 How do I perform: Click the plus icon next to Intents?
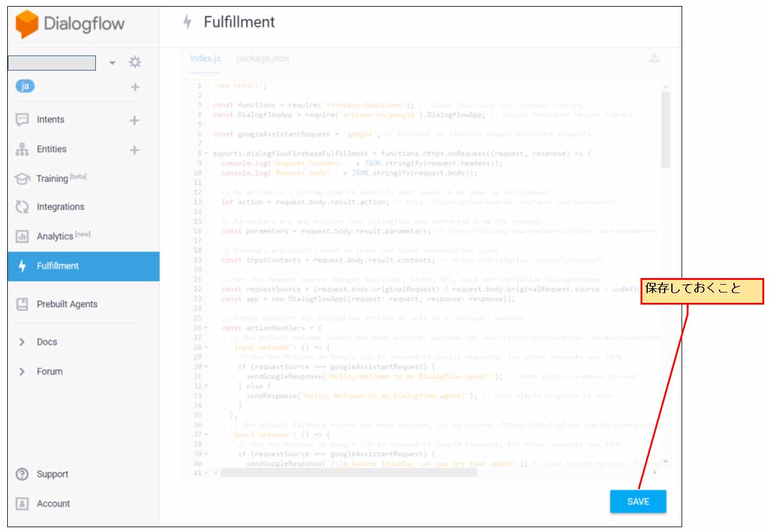[x=134, y=120]
